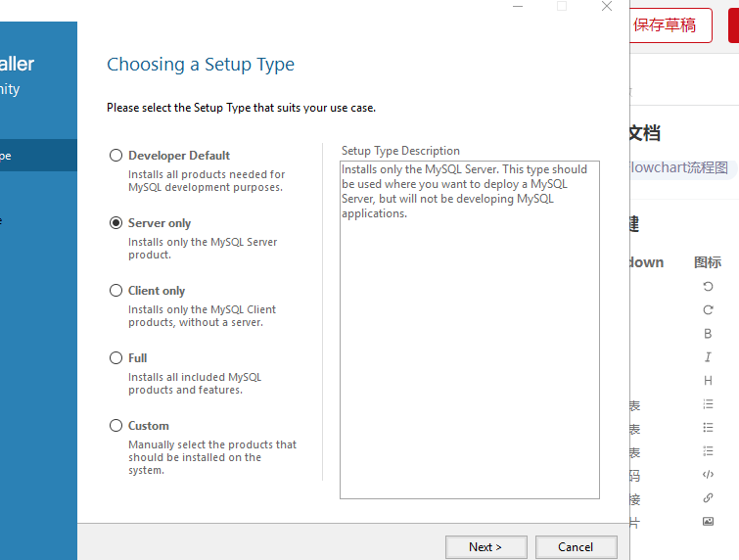Click the 图标 column header
Viewport: 739px width, 560px height.
click(x=708, y=262)
